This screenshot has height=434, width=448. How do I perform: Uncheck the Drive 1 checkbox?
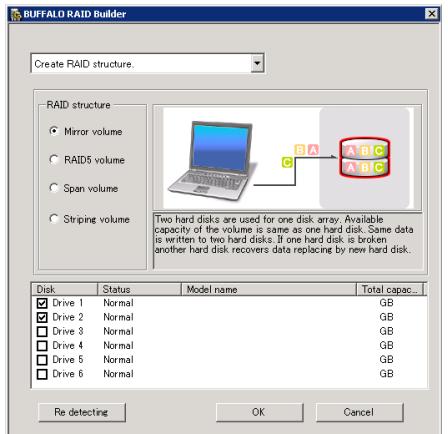coord(42,303)
